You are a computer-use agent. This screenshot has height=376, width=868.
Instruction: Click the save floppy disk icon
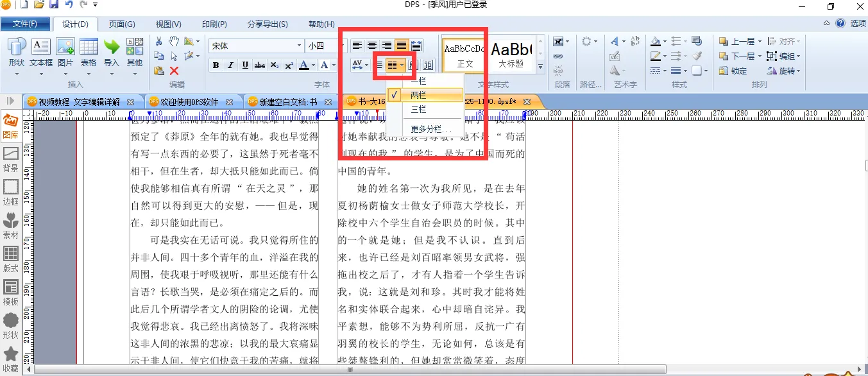pyautogui.click(x=54, y=5)
